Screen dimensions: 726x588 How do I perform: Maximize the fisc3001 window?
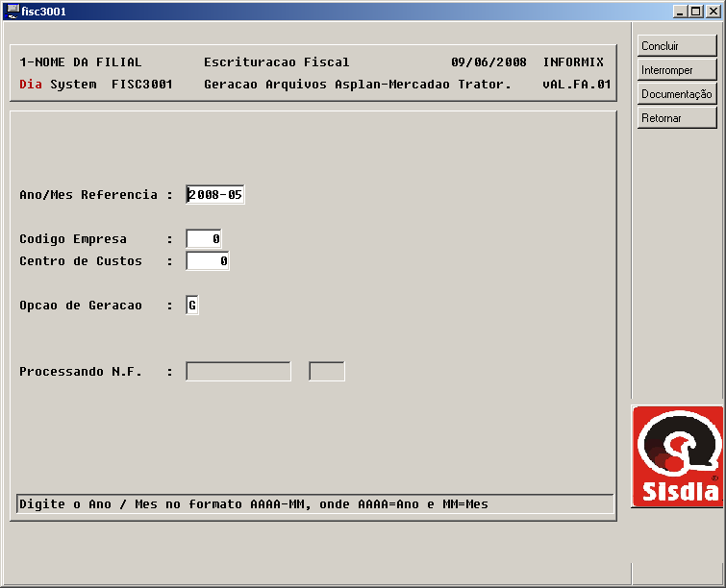click(x=695, y=12)
